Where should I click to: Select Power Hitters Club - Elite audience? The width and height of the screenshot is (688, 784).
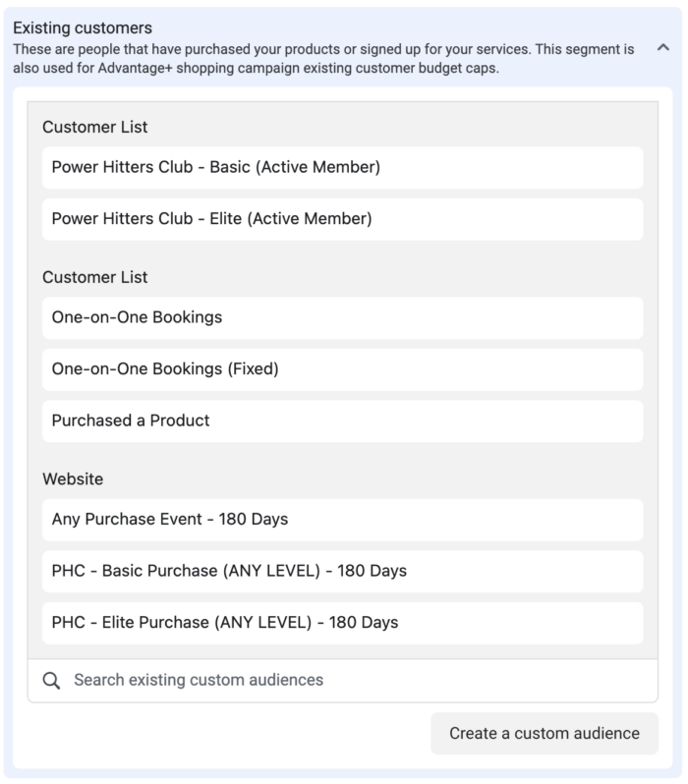pos(343,219)
